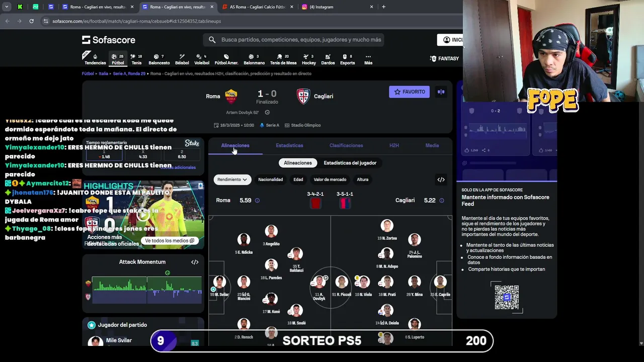Open Tendencias sports section

coord(95,59)
